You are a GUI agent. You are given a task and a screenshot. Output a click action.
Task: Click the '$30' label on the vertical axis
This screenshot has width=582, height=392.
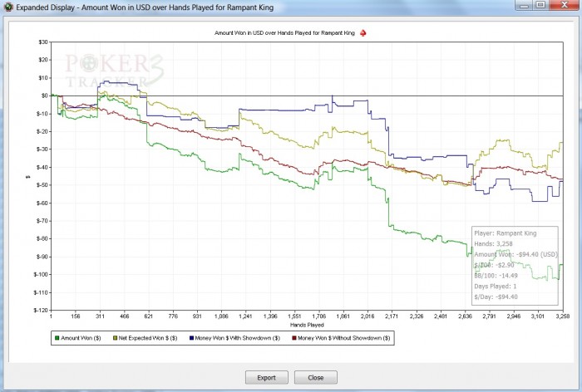[x=43, y=42]
